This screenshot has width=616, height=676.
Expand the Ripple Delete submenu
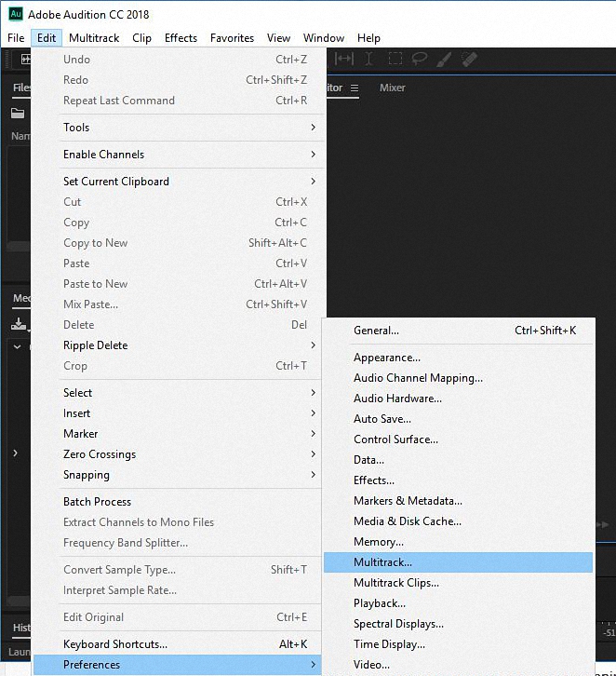191,345
